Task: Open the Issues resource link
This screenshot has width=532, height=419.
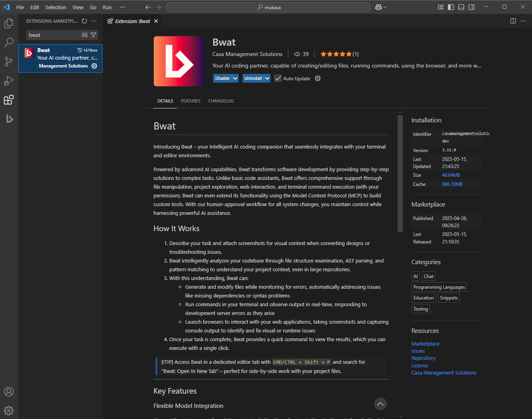Action: pos(418,351)
